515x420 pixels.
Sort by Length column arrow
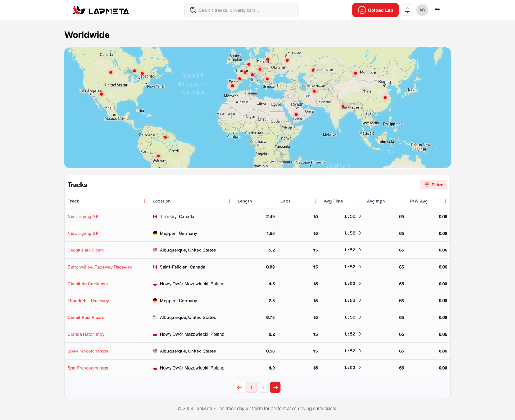[273, 201]
